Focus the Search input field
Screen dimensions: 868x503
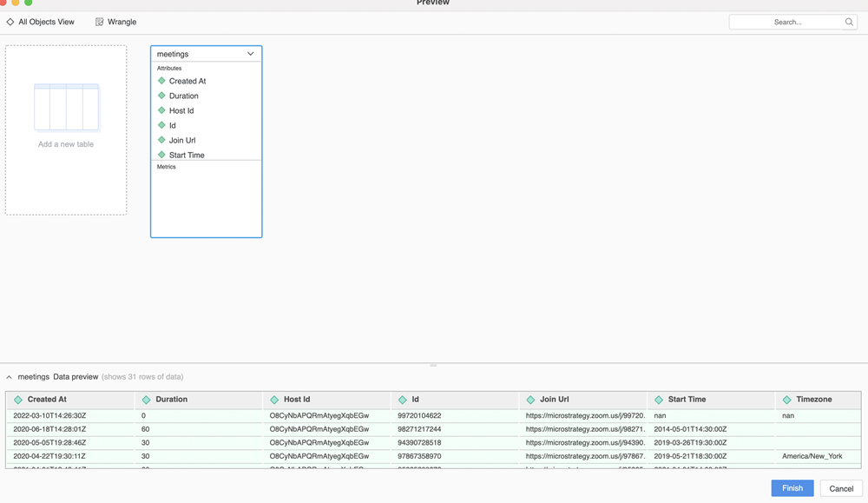tap(786, 22)
